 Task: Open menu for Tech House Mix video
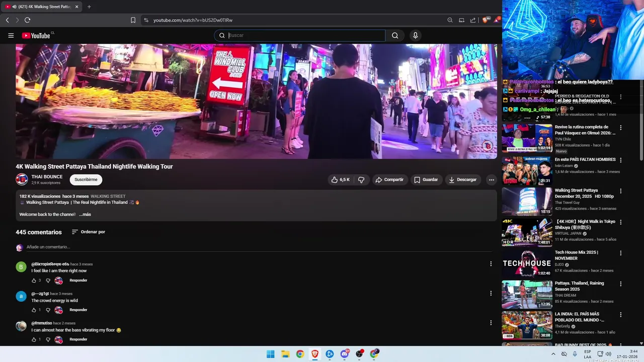pyautogui.click(x=620, y=253)
